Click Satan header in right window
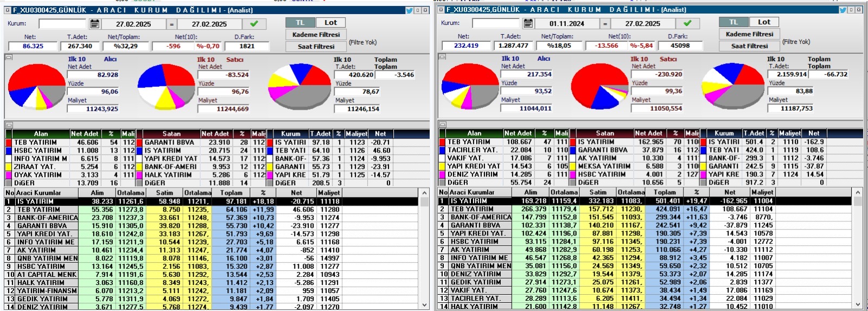The height and width of the screenshot is (311, 868). click(605, 133)
